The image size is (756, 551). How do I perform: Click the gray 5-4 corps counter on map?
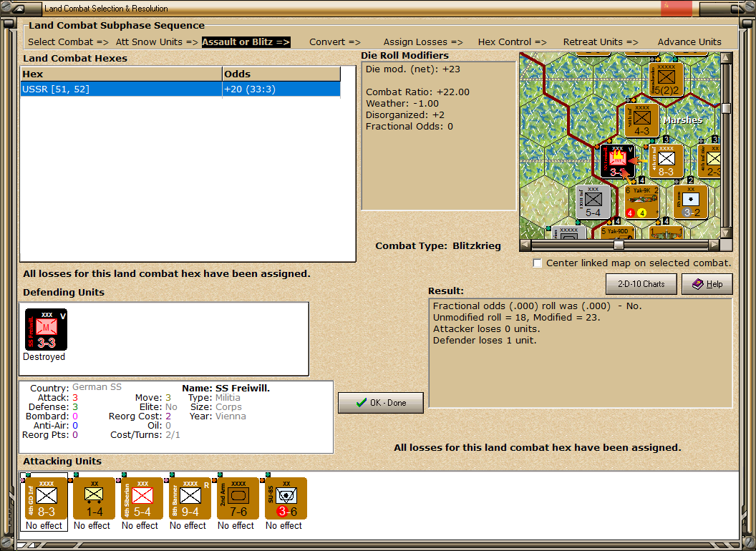coord(593,202)
